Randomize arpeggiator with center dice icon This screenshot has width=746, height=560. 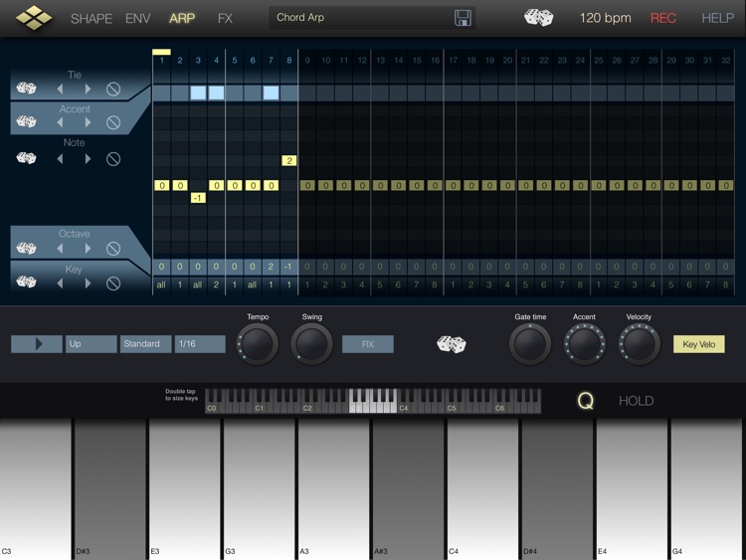pyautogui.click(x=452, y=344)
